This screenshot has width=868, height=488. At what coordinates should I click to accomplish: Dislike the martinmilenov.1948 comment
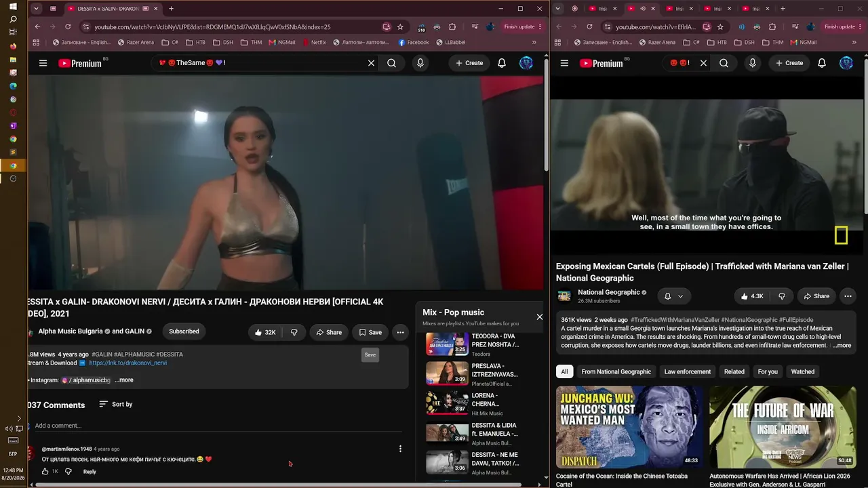pyautogui.click(x=68, y=472)
